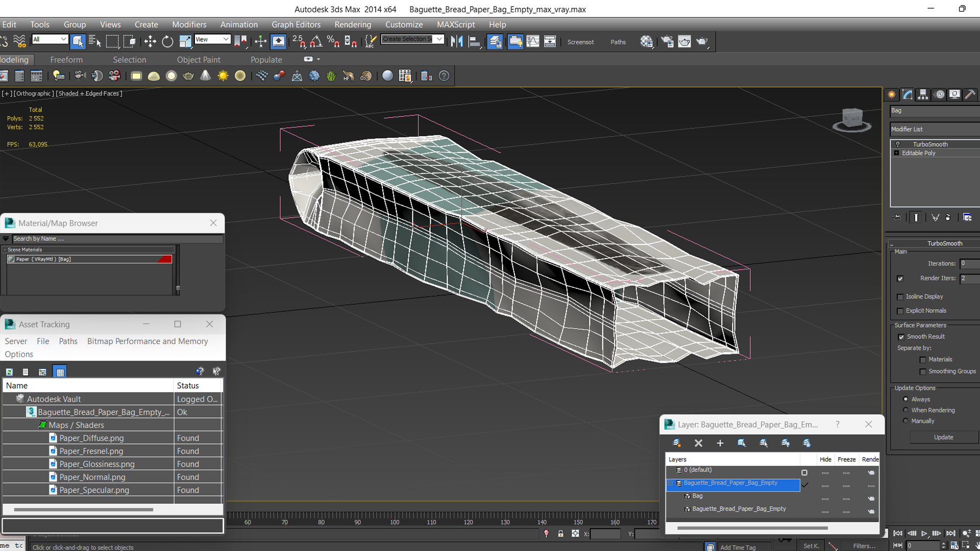Open the Render Setup icon

(x=667, y=41)
